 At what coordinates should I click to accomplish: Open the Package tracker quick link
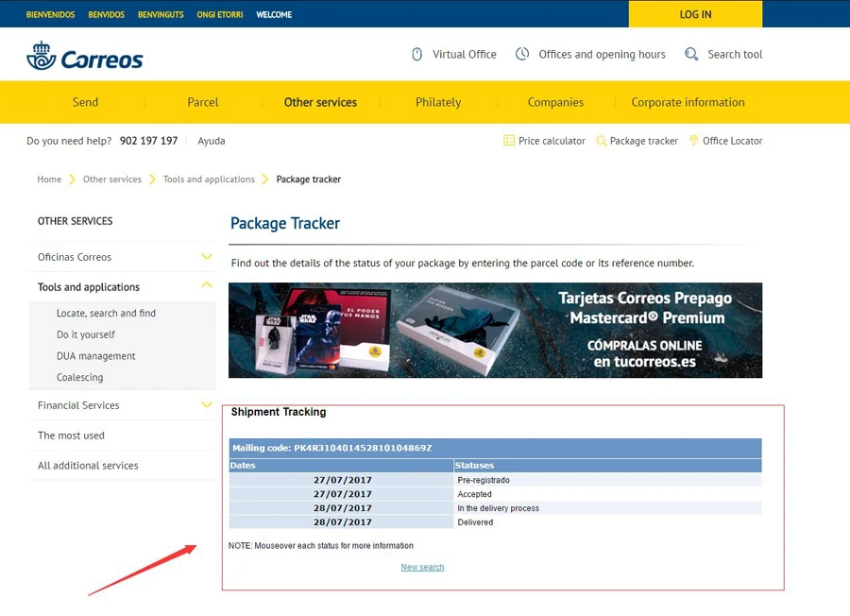(643, 141)
